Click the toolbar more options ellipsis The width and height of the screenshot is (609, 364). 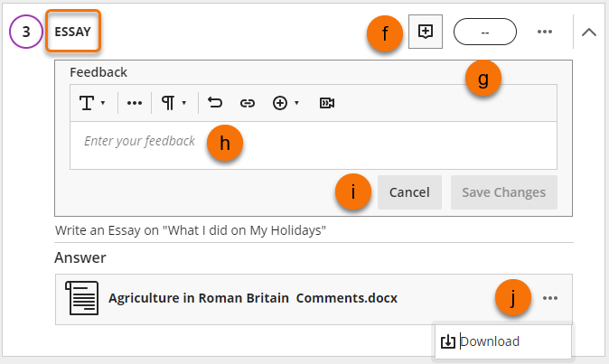click(x=135, y=103)
